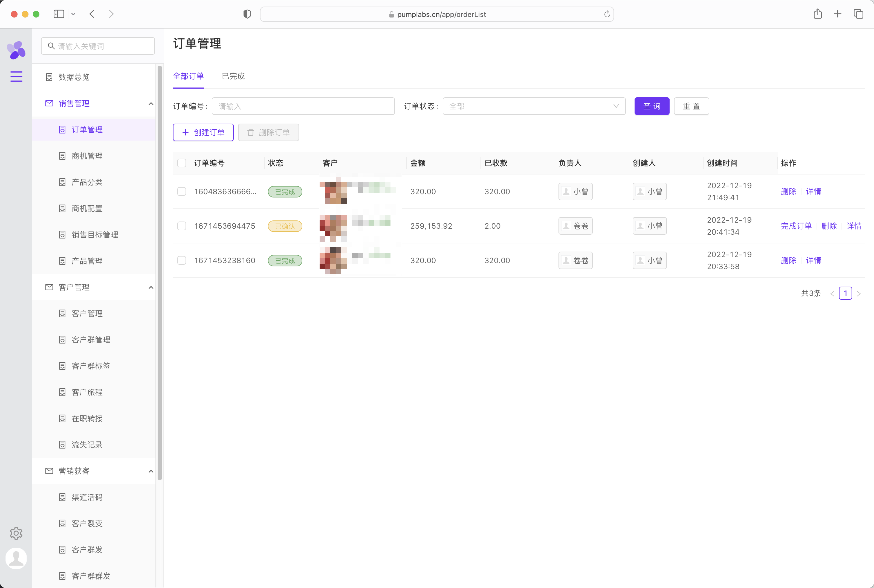Screen dimensions: 874x588
Task: Click the privacy shield icon
Action: tap(247, 14)
